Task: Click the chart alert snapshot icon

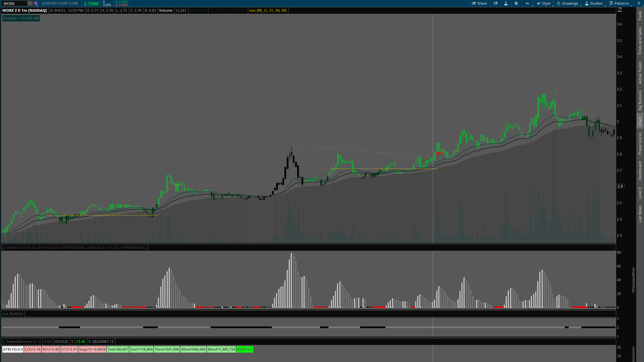Action: (x=495, y=3)
